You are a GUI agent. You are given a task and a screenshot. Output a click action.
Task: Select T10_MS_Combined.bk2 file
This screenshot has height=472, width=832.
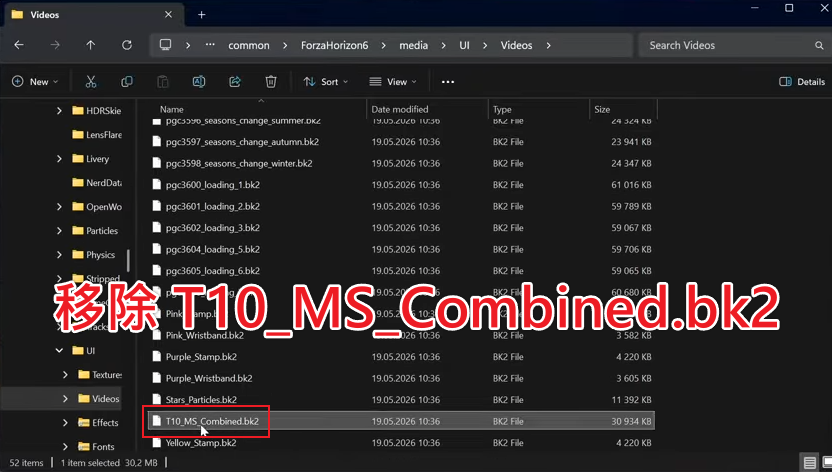401,421
